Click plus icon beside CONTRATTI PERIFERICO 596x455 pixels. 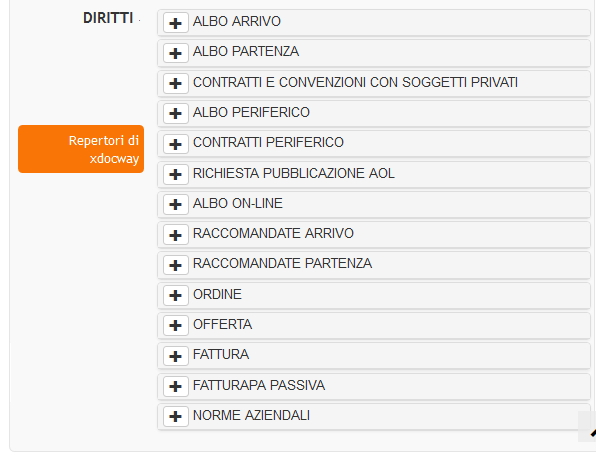[x=176, y=144]
